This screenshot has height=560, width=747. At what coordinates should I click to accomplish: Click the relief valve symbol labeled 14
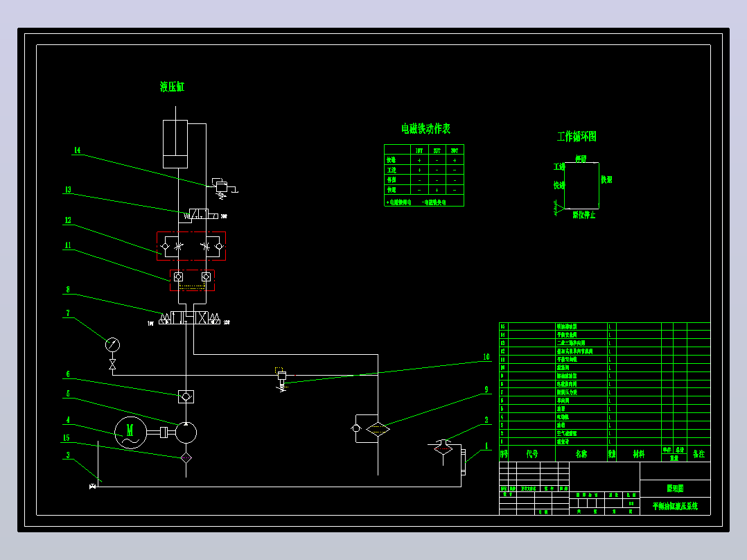point(222,188)
